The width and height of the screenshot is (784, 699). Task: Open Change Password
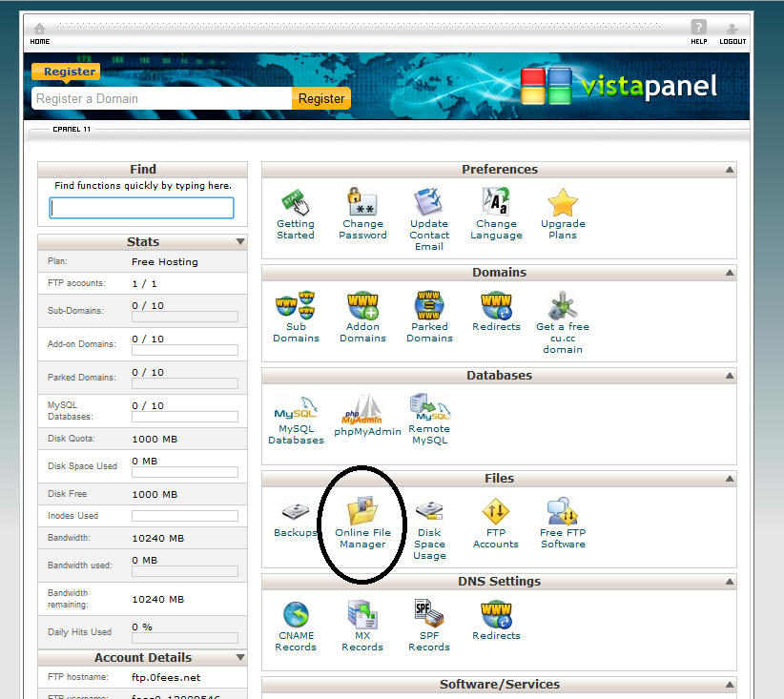(x=362, y=214)
